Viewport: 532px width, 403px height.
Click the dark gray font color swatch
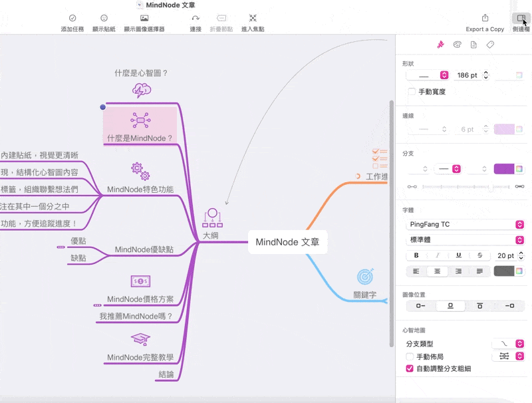click(504, 271)
